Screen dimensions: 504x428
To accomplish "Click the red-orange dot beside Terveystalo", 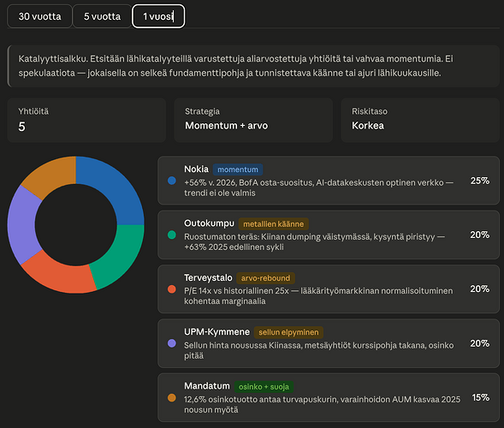I will 172,289.
